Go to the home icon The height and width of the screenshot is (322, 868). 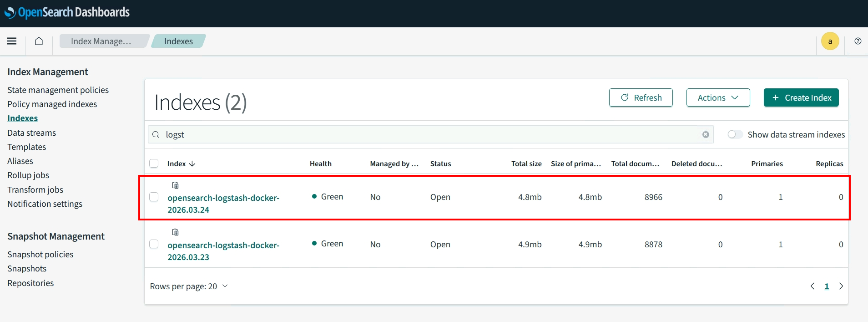[x=39, y=41]
